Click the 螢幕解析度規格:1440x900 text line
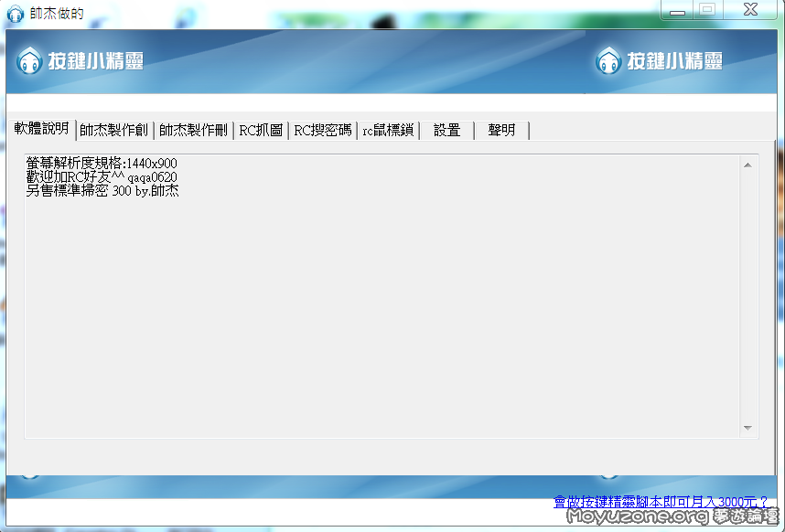 point(102,163)
